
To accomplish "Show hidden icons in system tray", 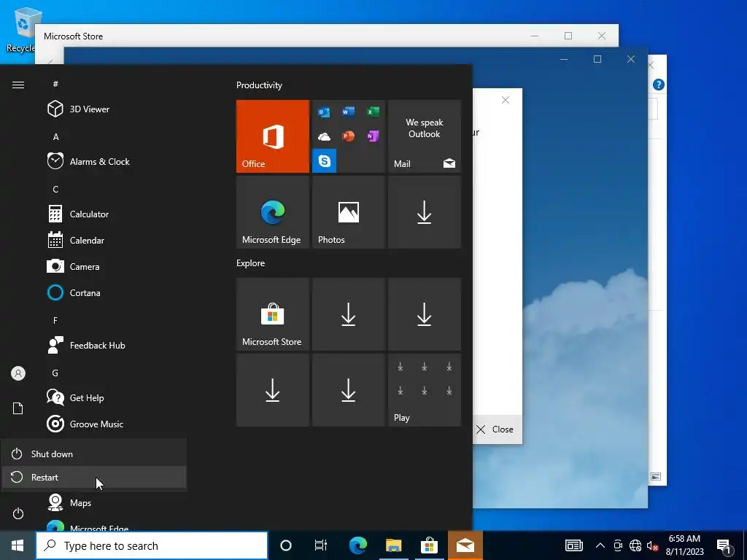I will (x=600, y=545).
